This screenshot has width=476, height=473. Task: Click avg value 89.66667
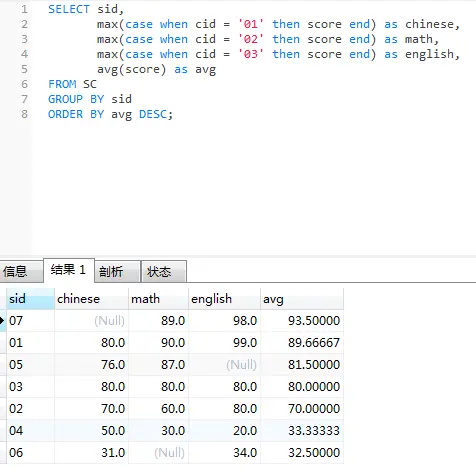(302, 343)
